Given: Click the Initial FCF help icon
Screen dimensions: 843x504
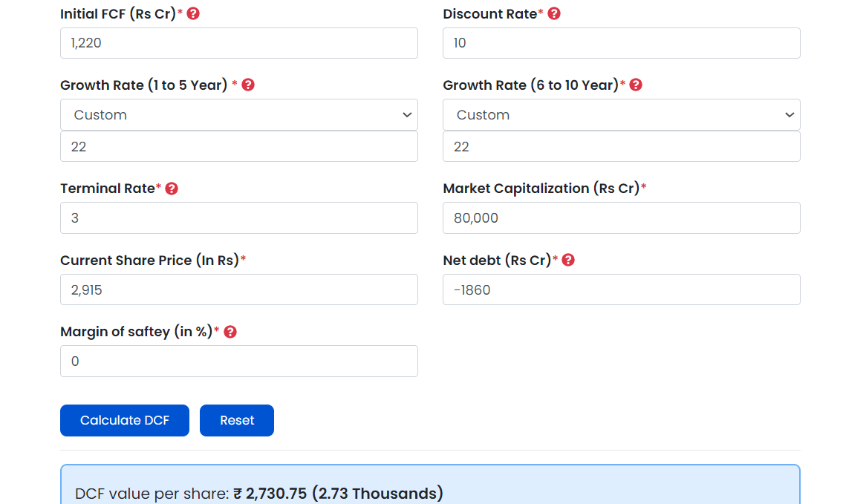Looking at the screenshot, I should click(193, 14).
